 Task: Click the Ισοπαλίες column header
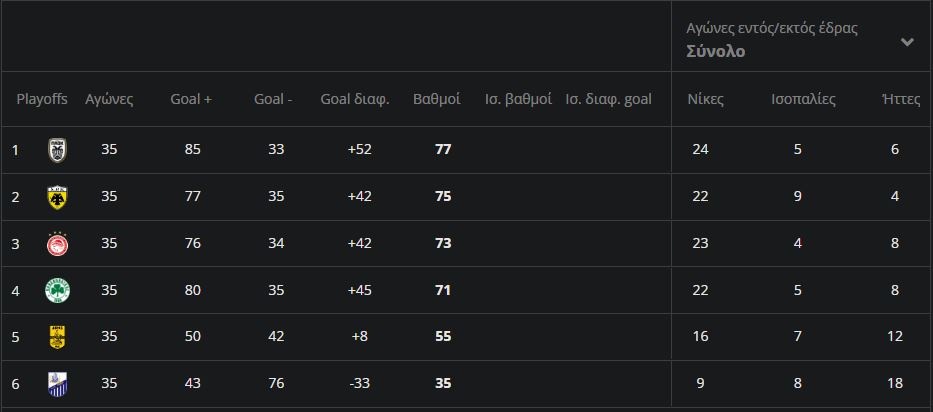coord(803,99)
